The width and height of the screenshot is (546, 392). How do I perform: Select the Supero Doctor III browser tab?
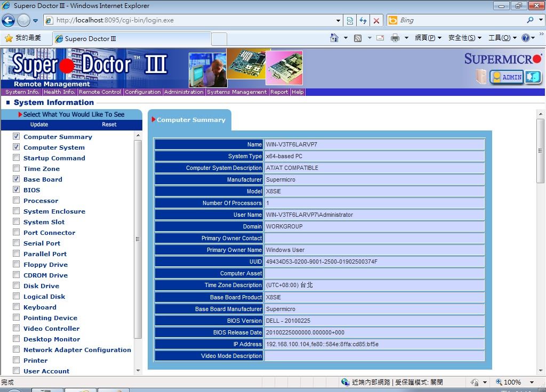tap(132, 38)
